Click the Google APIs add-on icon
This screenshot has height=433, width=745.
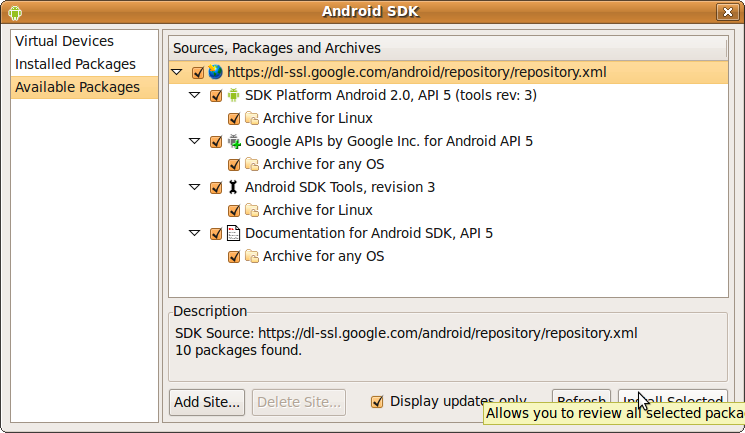tap(234, 141)
